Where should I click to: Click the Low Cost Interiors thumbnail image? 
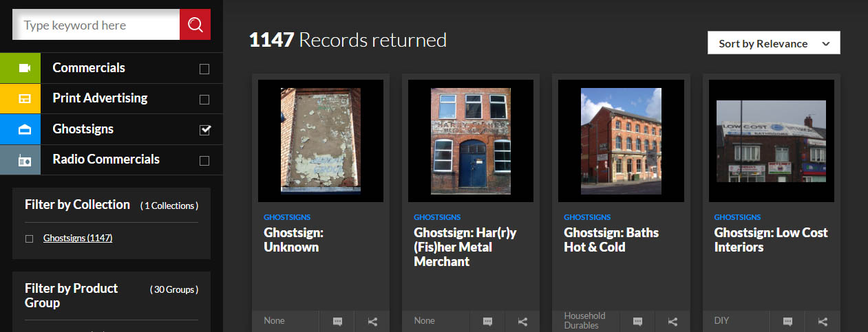click(771, 141)
